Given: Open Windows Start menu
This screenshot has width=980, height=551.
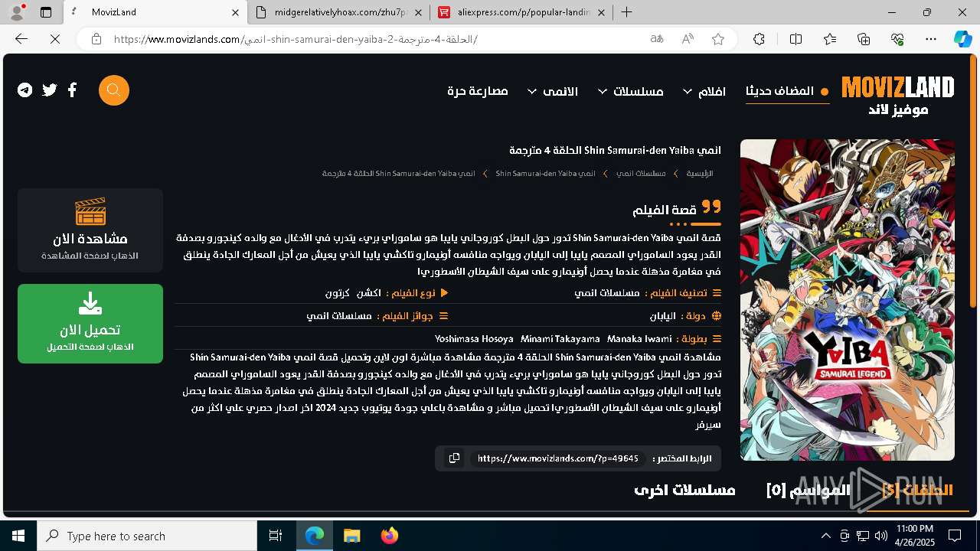Looking at the screenshot, I should pyautogui.click(x=18, y=536).
